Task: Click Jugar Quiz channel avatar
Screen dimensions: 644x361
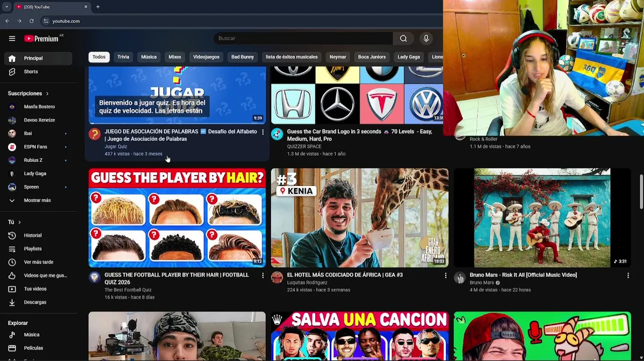Action: 94,134
